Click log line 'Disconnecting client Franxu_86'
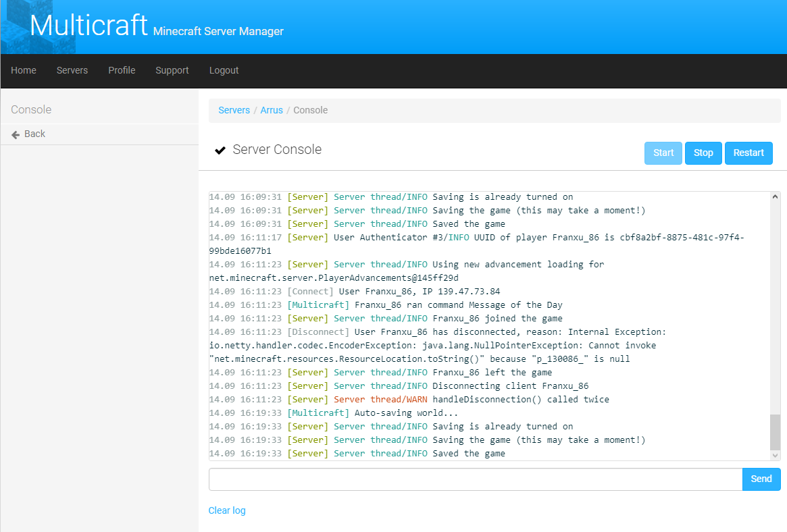The height and width of the screenshot is (532, 787). tap(399, 386)
